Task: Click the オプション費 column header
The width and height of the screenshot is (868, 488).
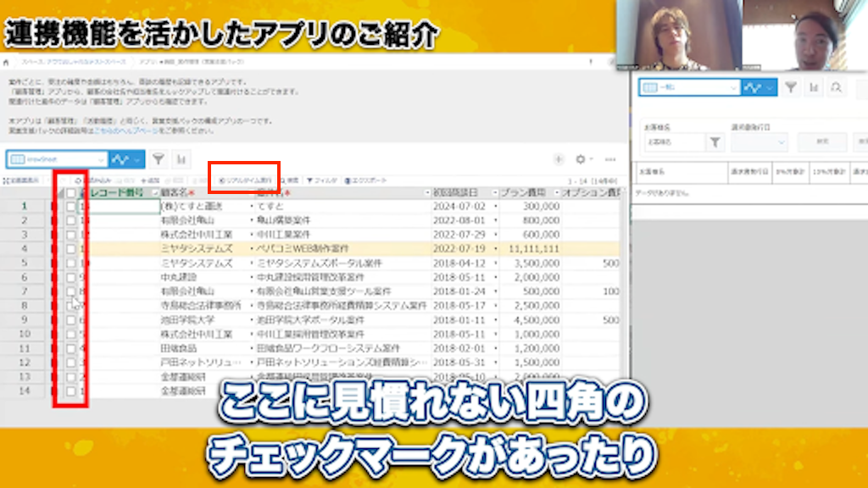Action: (x=591, y=193)
